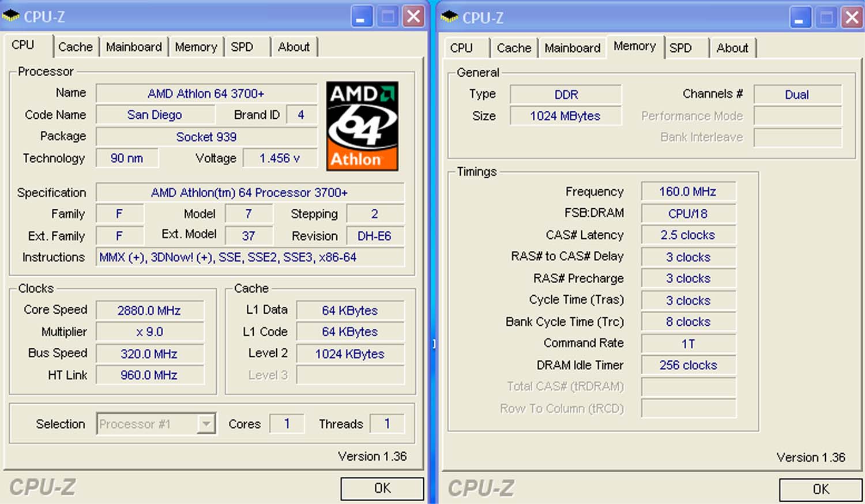Click the Ext. Model value 37
Viewport: 865px width, 504px height.
click(x=249, y=236)
